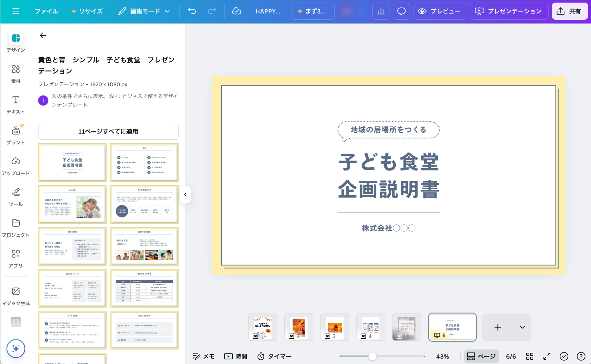
Task: Open the ファイル menu
Action: 46,11
